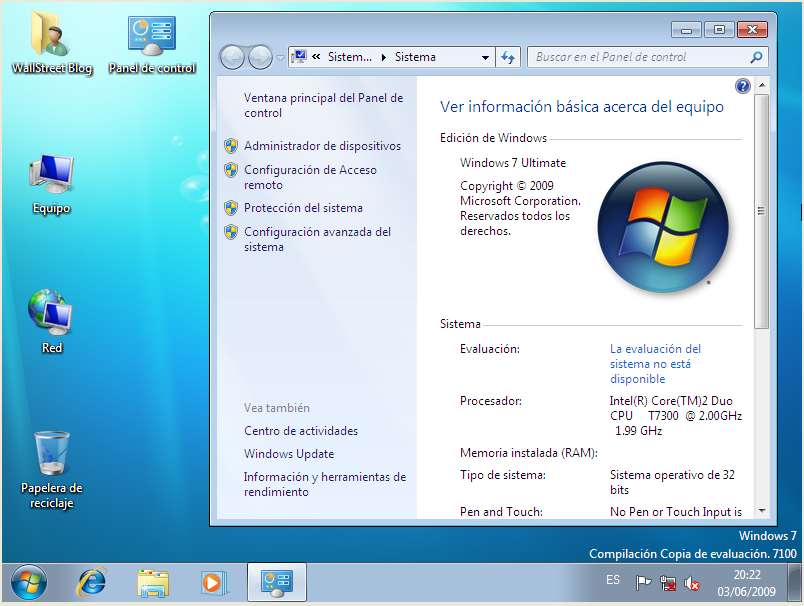This screenshot has height=606, width=804.
Task: Open recent pages dropdown arrow
Action: tap(280, 57)
